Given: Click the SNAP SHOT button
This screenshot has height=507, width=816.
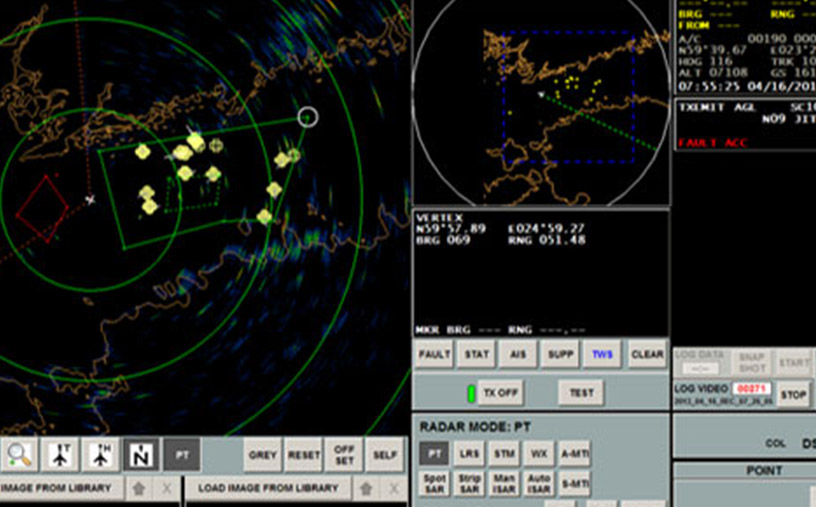Looking at the screenshot, I should pos(752,363).
